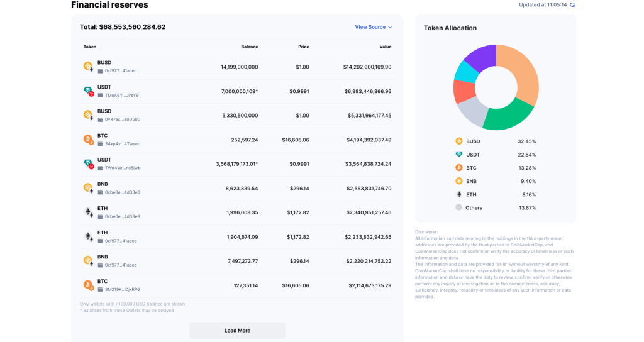Viewport: 644px width, 342px height.
Task: Click value $6,993,446,866.96
Action: click(367, 91)
